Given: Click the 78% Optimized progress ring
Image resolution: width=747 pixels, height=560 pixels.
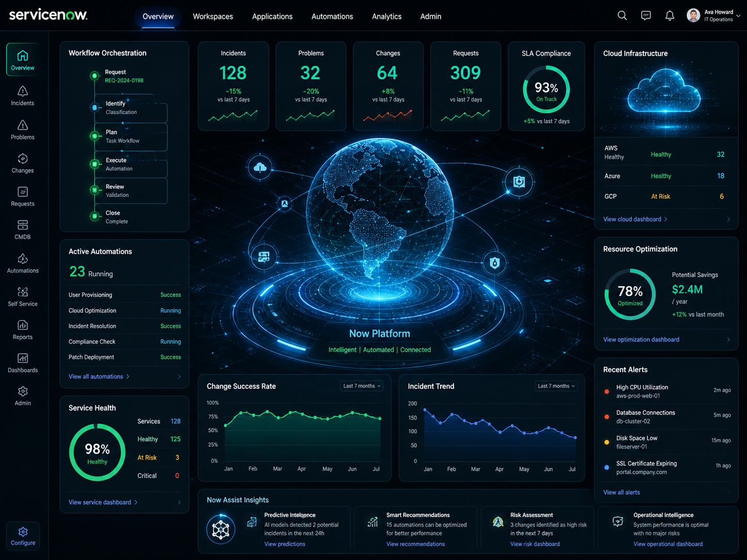Looking at the screenshot, I should 630,294.
